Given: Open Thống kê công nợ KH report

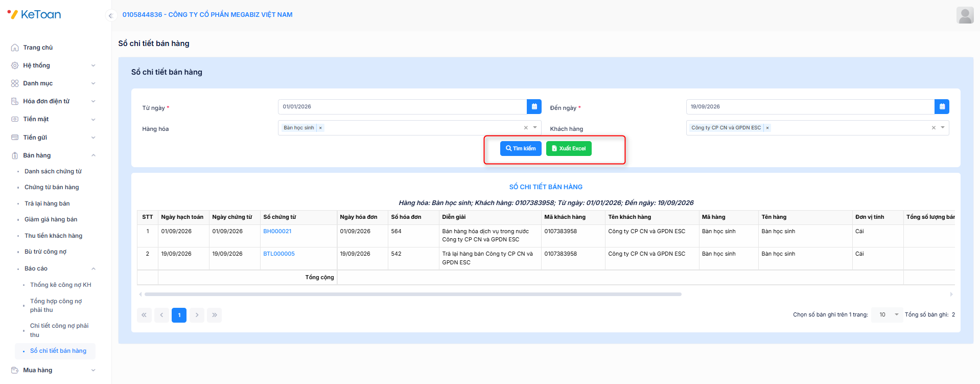Looking at the screenshot, I should point(60,285).
